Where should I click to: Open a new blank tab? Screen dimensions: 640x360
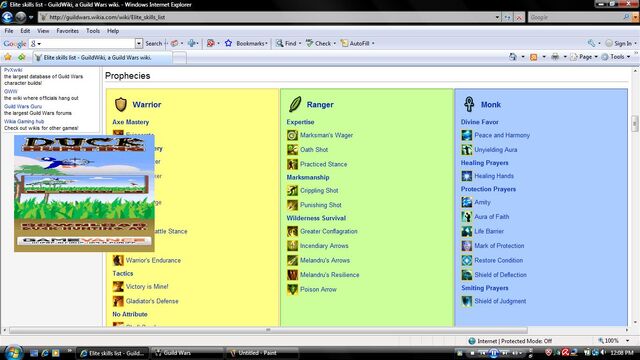tap(179, 58)
